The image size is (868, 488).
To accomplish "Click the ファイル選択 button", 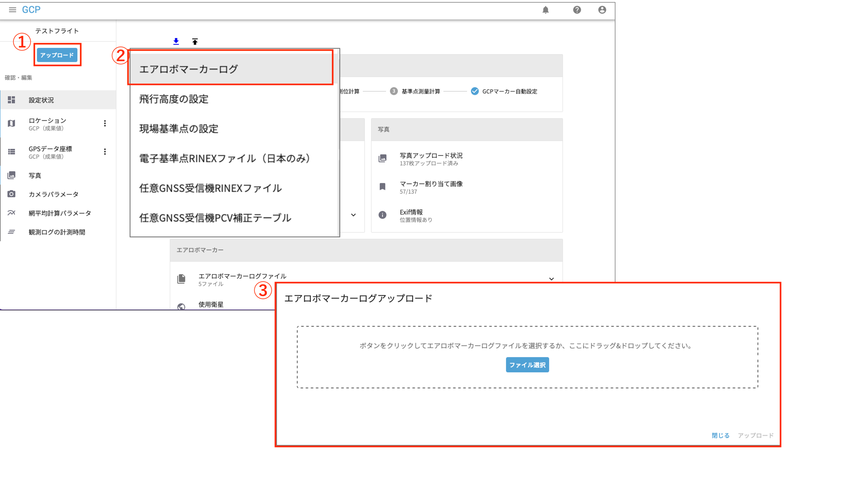I will [x=527, y=365].
